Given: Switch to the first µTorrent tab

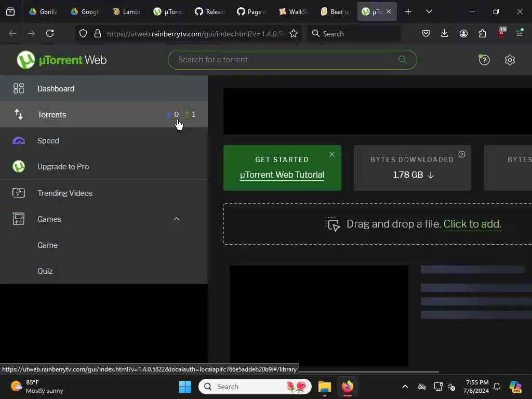Looking at the screenshot, I should 168,12.
